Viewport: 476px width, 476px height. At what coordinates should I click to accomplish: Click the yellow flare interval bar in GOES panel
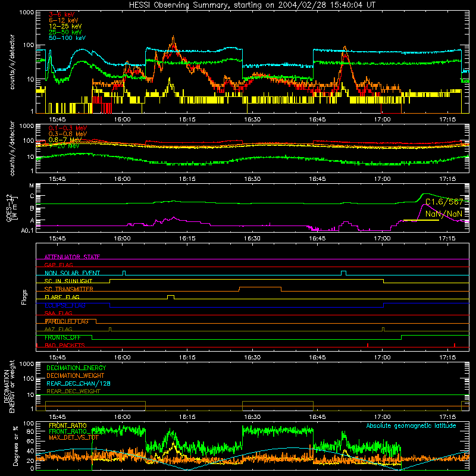tap(421, 220)
